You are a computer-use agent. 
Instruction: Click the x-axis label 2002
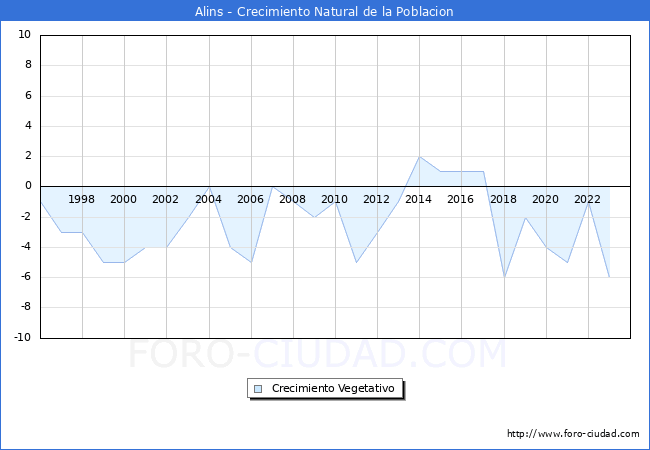(x=165, y=199)
